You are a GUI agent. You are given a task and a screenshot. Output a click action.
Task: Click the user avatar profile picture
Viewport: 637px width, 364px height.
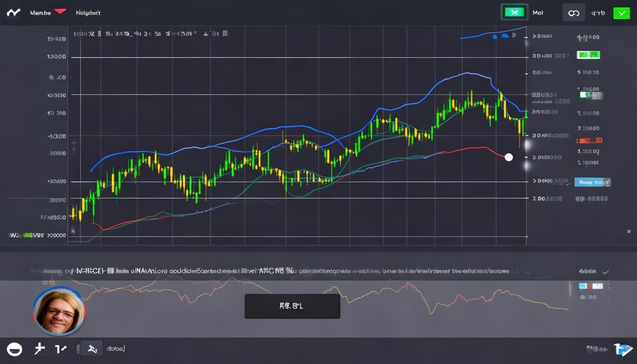pyautogui.click(x=58, y=311)
